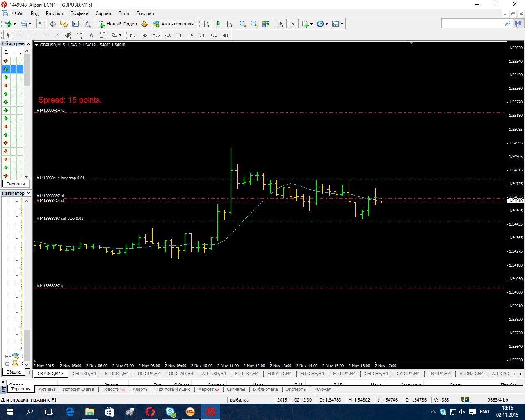Open the MetaEditor yellow book icon
Image resolution: width=525 pixels, height=420 pixels.
(x=144, y=24)
